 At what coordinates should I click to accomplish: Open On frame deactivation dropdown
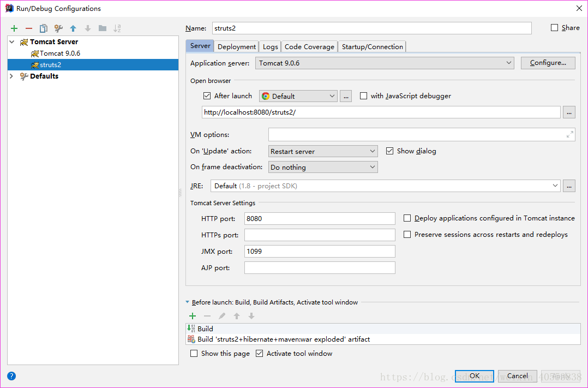(x=323, y=167)
